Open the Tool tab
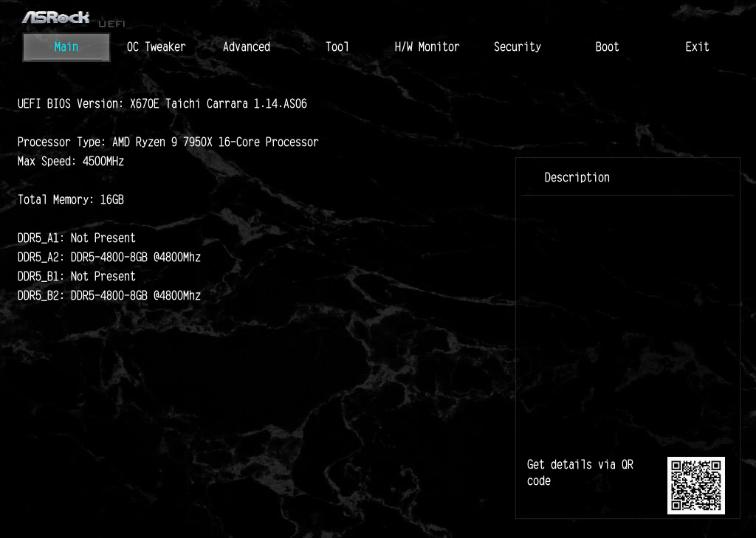This screenshot has height=538, width=756. tap(337, 46)
